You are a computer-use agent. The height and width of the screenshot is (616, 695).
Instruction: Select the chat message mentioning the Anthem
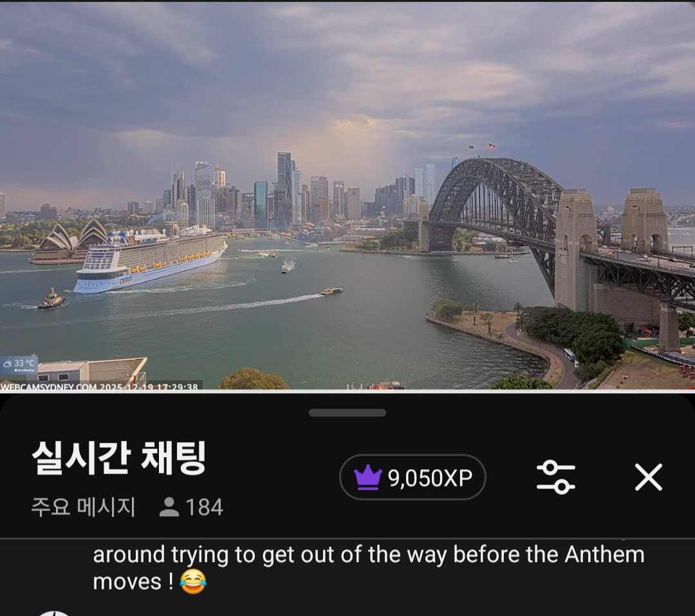[x=369, y=568]
